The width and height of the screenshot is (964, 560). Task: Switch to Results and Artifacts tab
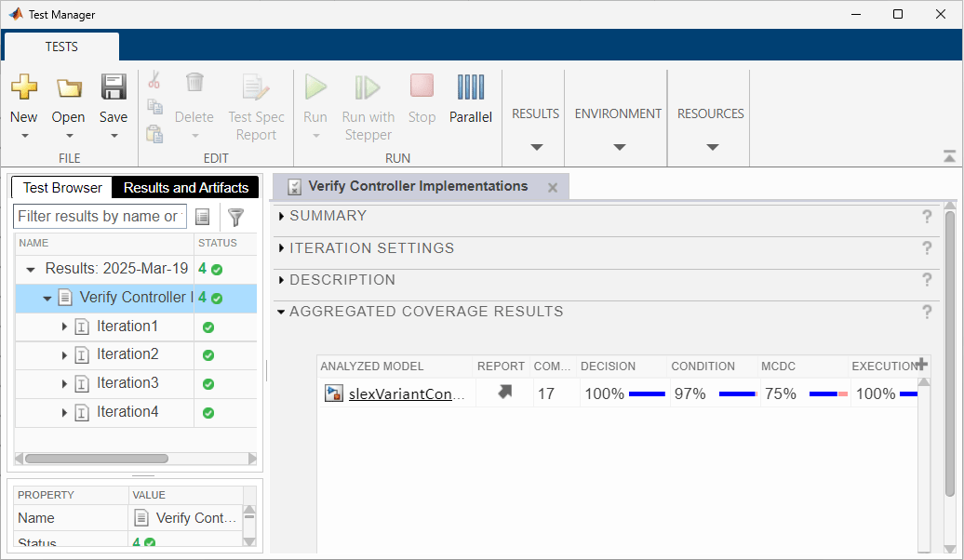click(186, 187)
